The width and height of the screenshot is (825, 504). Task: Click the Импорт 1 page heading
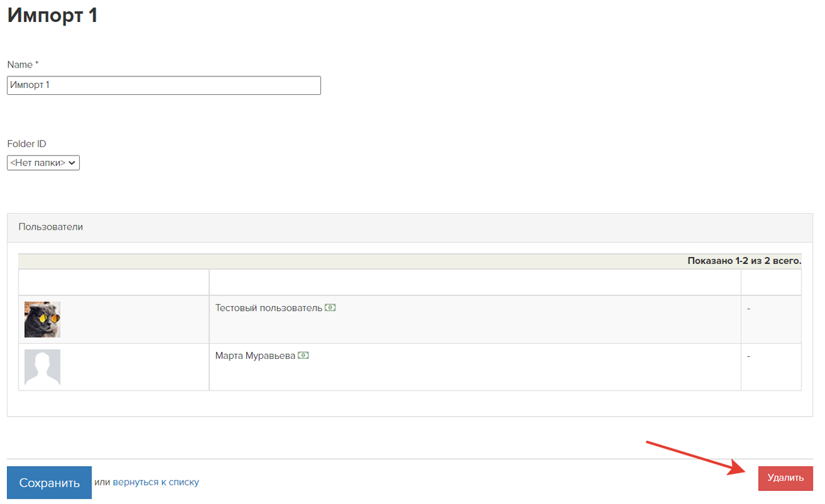tap(52, 16)
